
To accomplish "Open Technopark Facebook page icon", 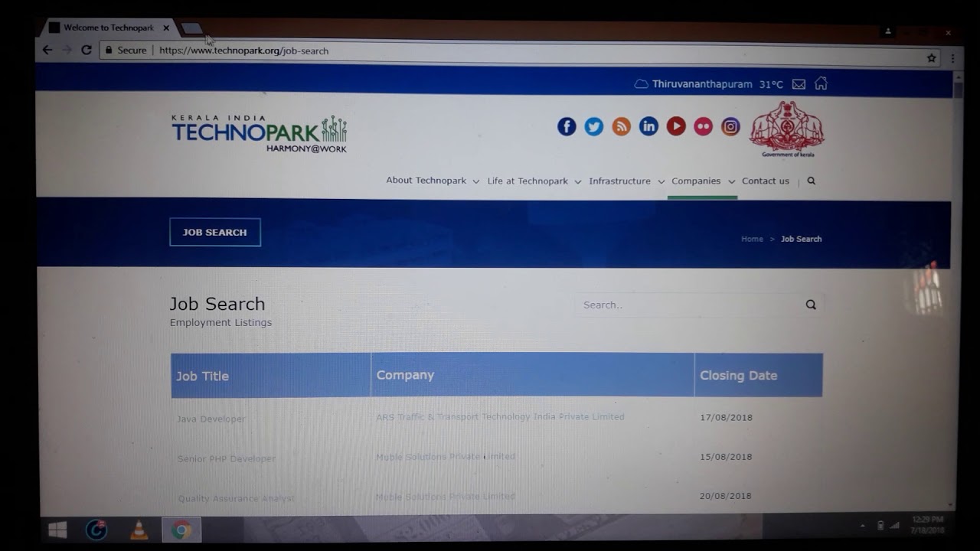I will point(567,127).
